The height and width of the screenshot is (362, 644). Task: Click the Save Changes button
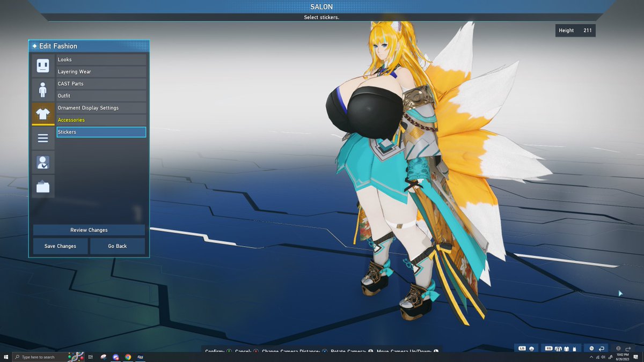click(60, 246)
